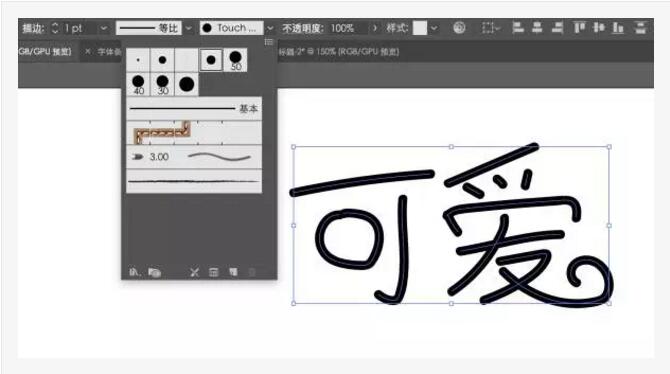Viewport: 670px width, 374px height.
Task: Click Vertical Distribute icon at toolbar end
Action: click(x=640, y=28)
